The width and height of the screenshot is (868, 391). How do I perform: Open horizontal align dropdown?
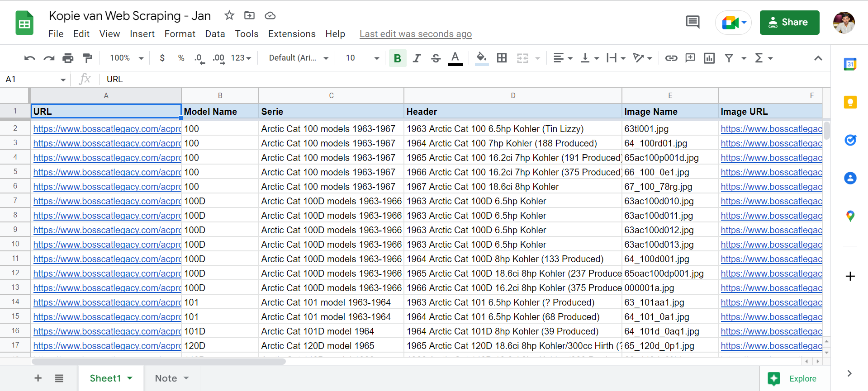563,58
